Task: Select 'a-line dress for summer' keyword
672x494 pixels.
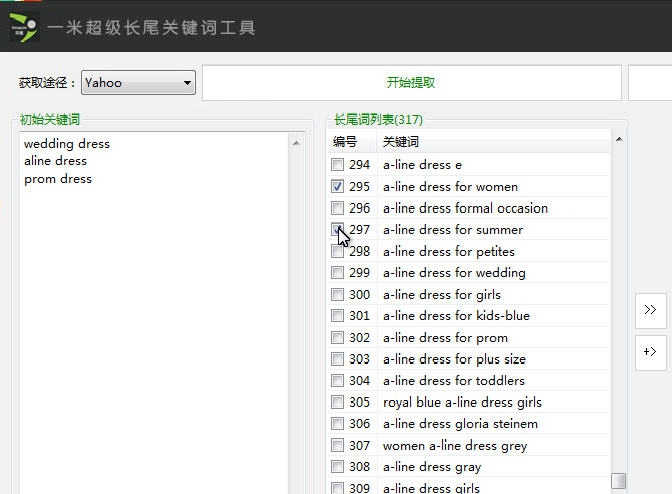Action: pyautogui.click(x=453, y=230)
